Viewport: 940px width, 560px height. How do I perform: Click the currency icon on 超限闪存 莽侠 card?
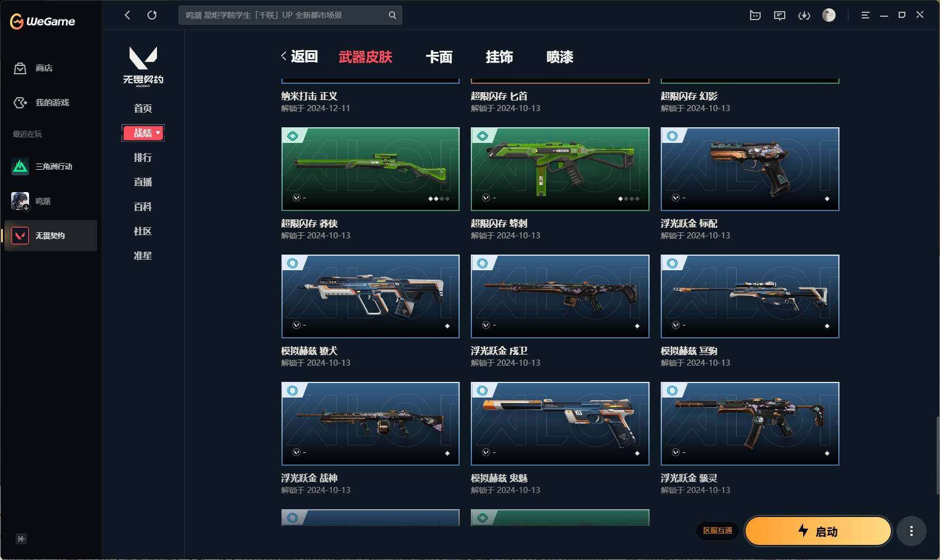tap(296, 198)
